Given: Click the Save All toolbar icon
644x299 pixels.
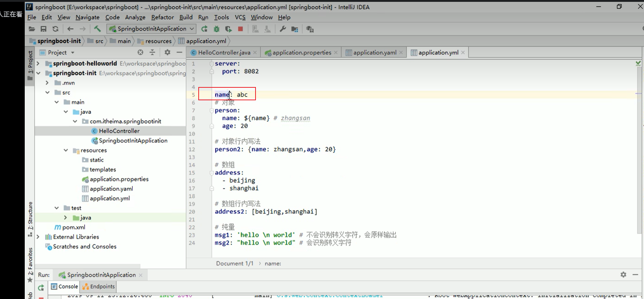Looking at the screenshot, I should point(44,29).
